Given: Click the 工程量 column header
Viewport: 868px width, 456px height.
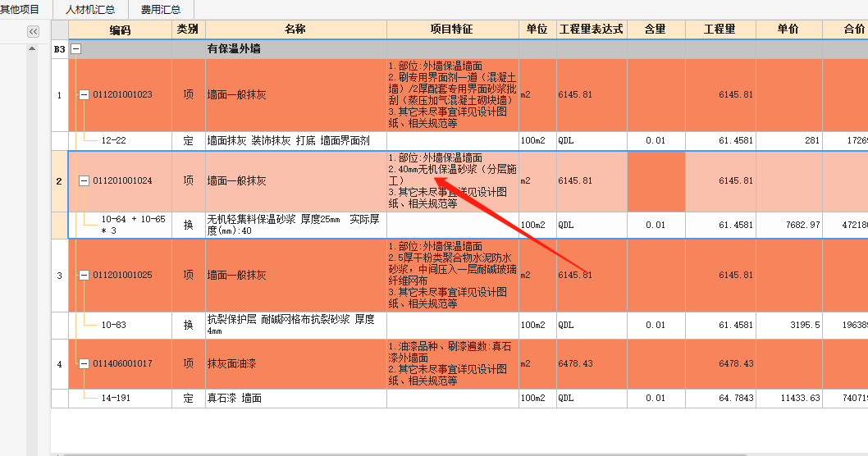Looking at the screenshot, I should pyautogui.click(x=720, y=30).
